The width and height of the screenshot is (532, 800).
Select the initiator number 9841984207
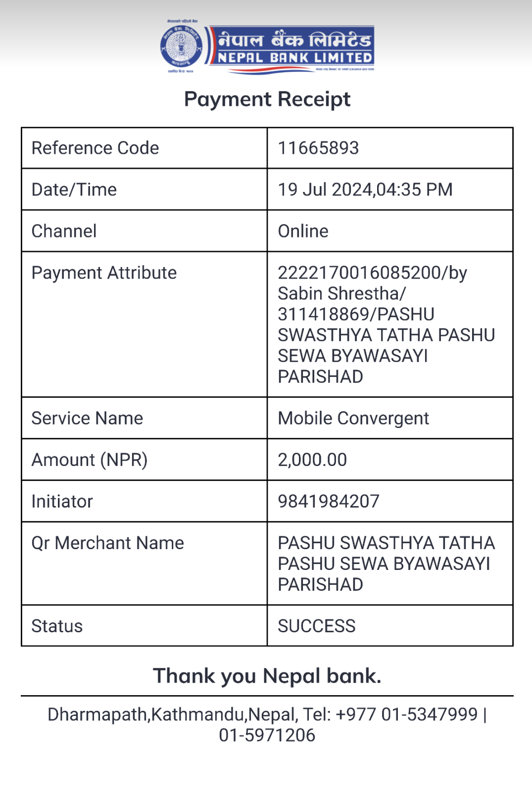pyautogui.click(x=329, y=501)
